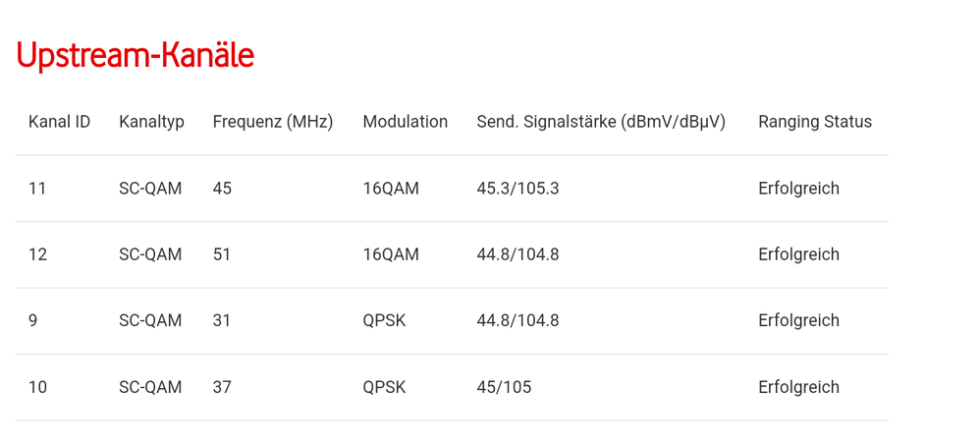980x446 pixels.
Task: Click the Upstream-Kanäle heading
Action: tap(135, 55)
